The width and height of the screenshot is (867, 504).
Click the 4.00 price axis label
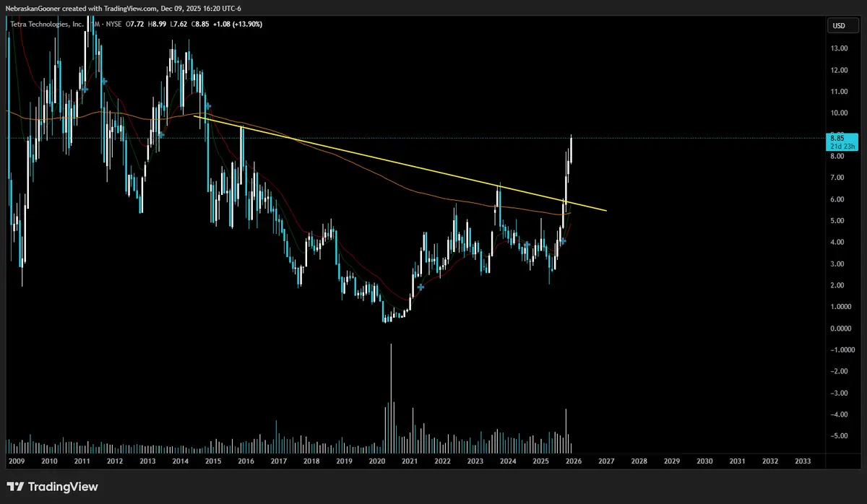click(837, 243)
